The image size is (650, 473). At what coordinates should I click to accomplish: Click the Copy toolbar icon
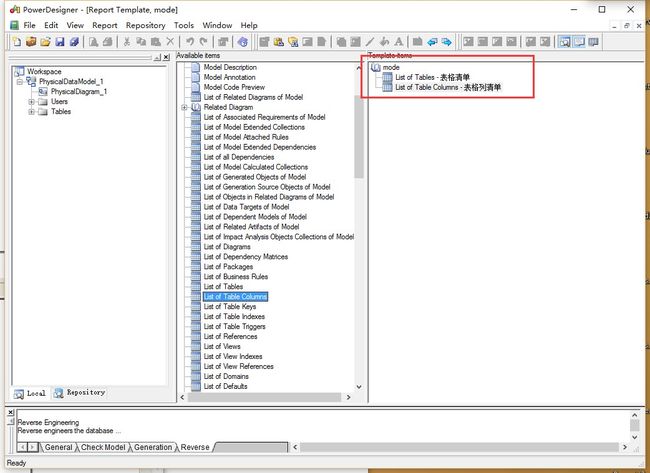click(141, 42)
